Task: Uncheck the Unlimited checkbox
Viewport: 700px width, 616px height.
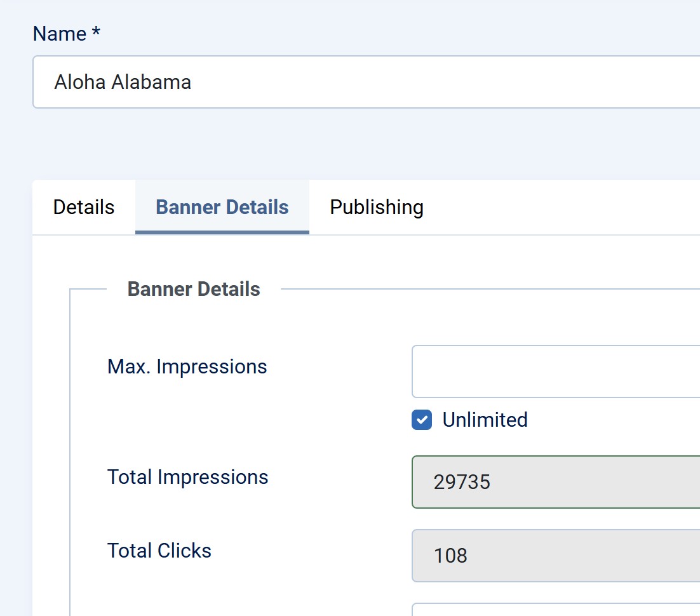Action: (x=422, y=420)
